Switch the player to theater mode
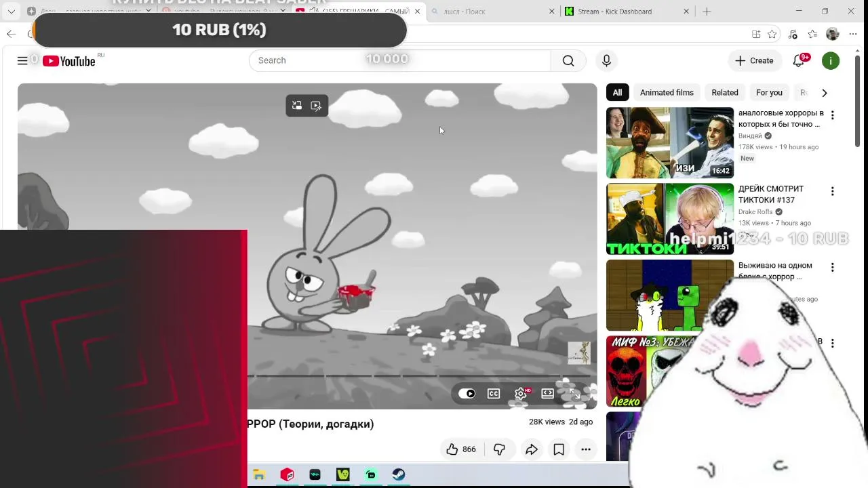 coord(547,393)
